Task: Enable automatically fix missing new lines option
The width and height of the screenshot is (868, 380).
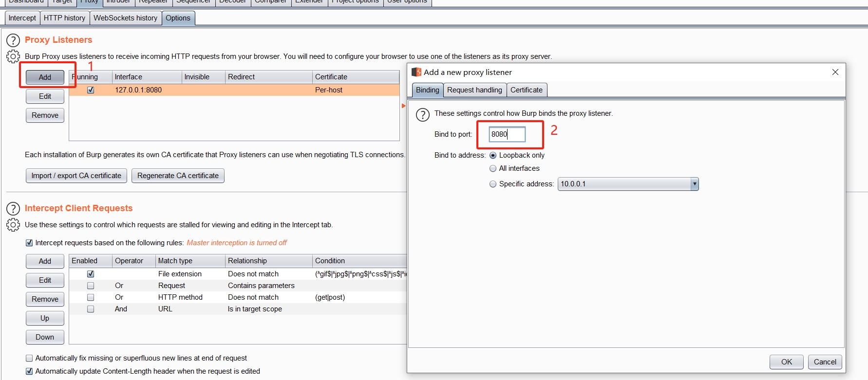Action: click(29, 358)
